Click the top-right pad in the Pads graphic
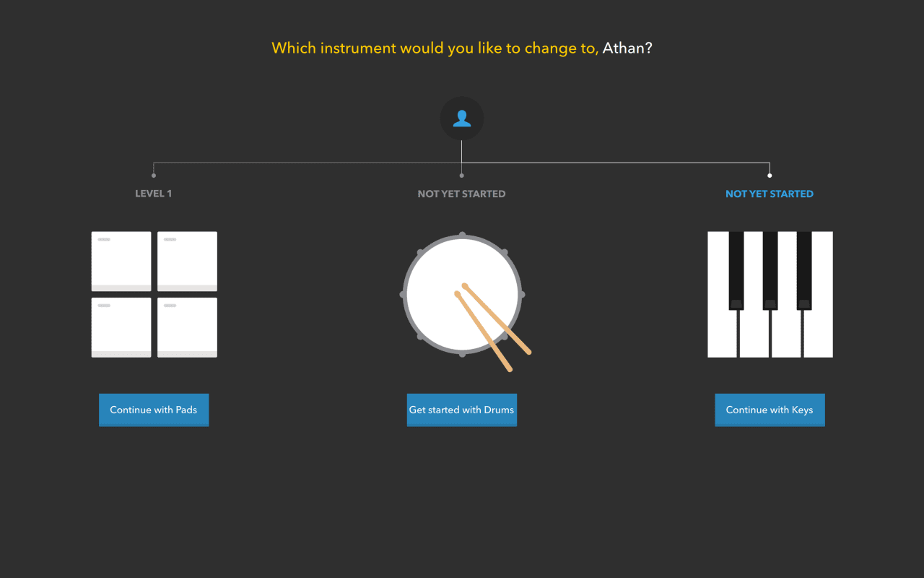 click(x=187, y=261)
